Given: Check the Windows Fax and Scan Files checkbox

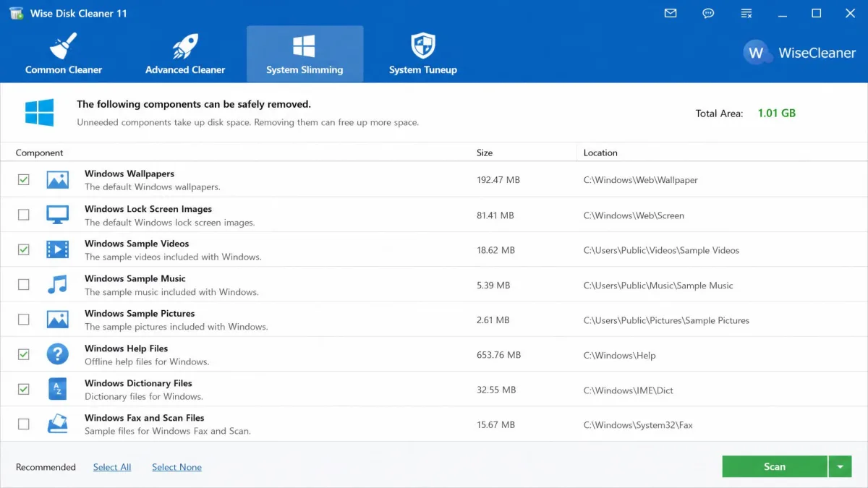Looking at the screenshot, I should (x=24, y=424).
